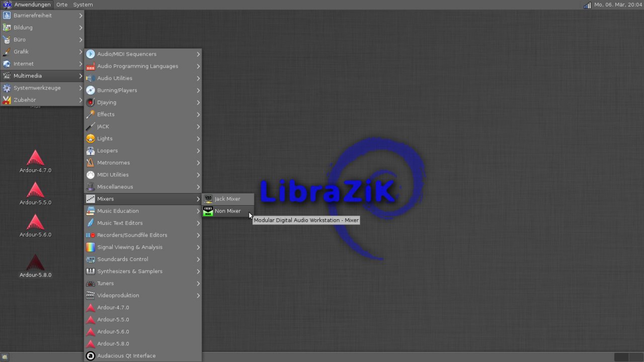Launch Ardour-5.8.0 from the Multimedia menu
This screenshot has height=362, width=644.
coord(143,344)
